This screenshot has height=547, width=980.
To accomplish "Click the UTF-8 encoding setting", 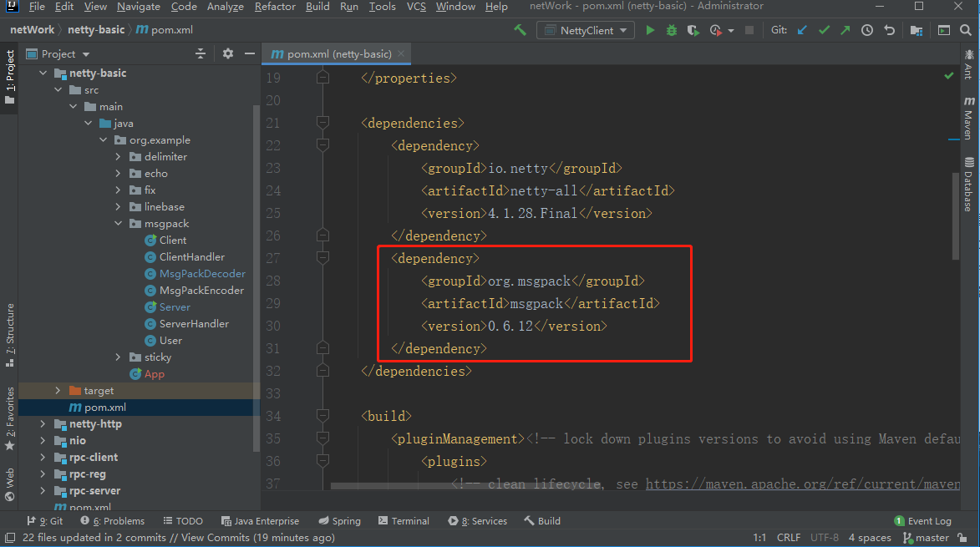I will coord(825,538).
